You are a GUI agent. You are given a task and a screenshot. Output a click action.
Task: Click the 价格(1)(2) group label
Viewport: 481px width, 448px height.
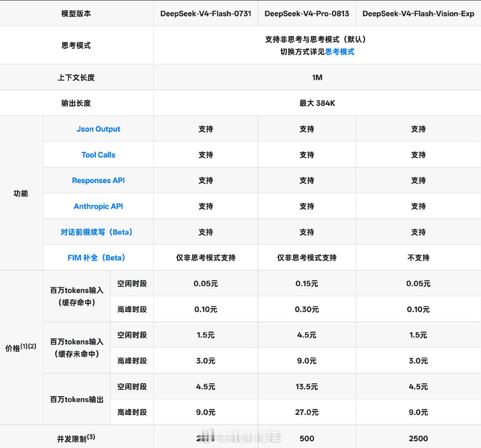[x=21, y=348]
